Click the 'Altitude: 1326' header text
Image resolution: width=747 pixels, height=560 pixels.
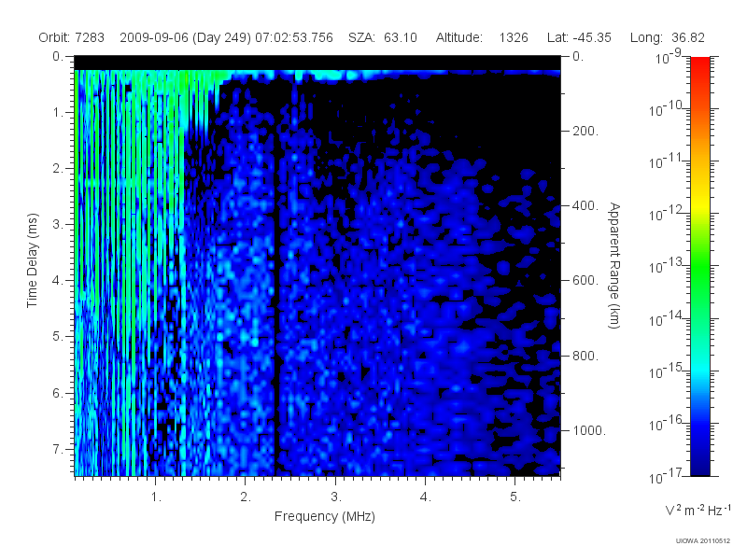point(482,37)
